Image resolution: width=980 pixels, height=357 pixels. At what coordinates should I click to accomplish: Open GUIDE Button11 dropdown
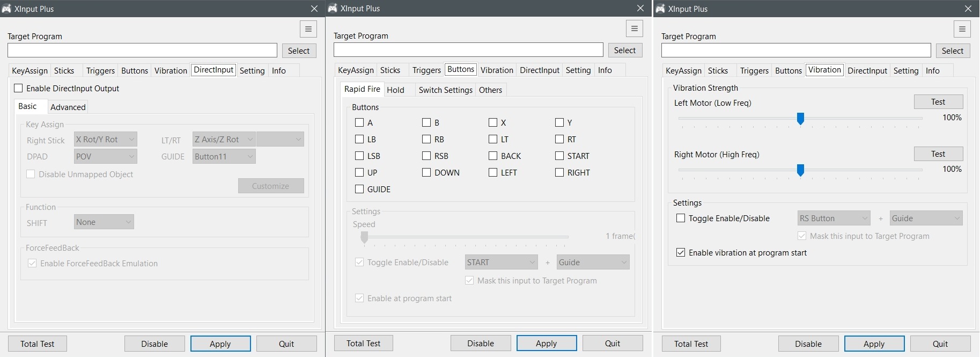tap(224, 157)
